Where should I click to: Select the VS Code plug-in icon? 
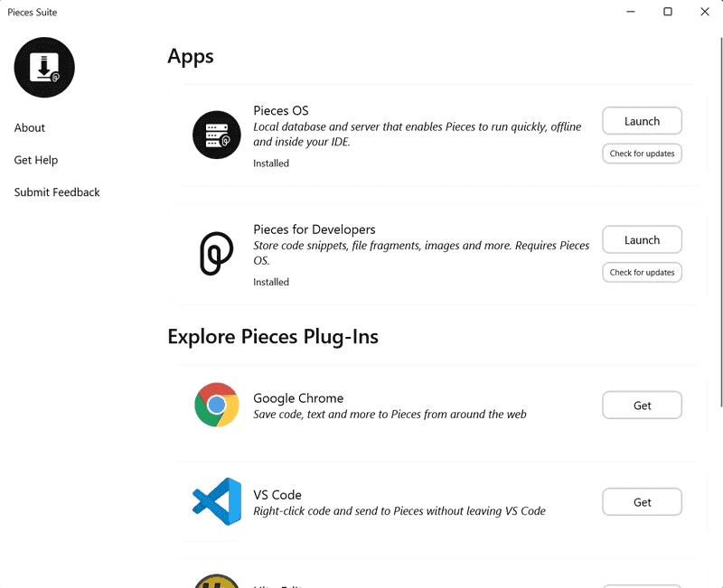215,502
